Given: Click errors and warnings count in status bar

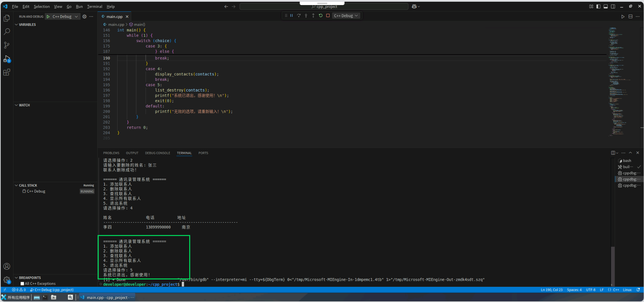Looking at the screenshot, I should point(19,290).
